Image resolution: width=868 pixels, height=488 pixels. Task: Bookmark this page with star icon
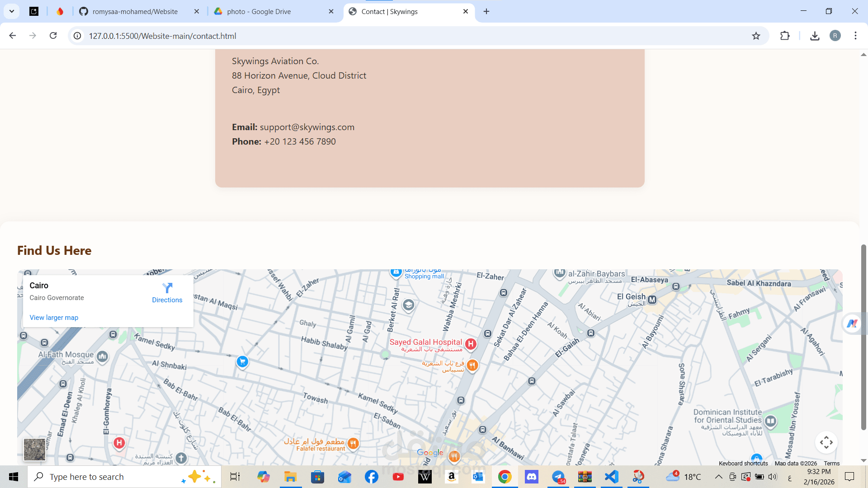(756, 36)
